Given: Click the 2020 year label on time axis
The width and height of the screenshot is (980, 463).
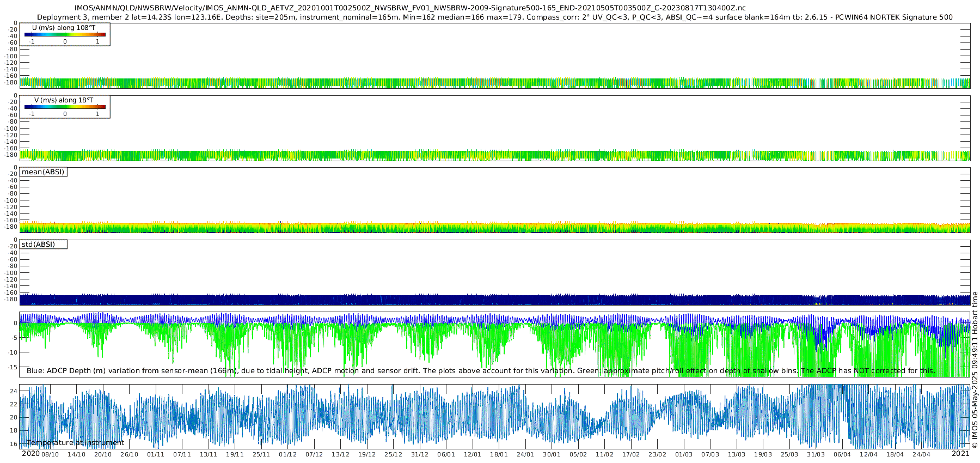Looking at the screenshot, I should click(30, 454).
